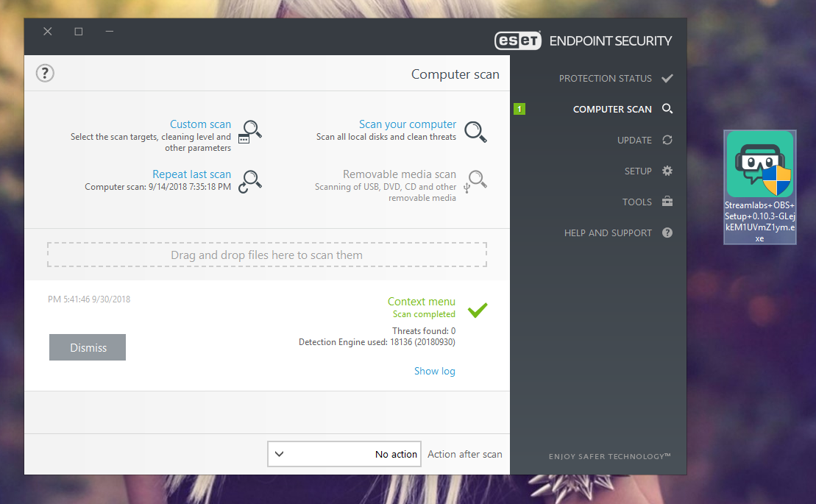Click the green scan completed checkmark
The image size is (816, 504).
pyautogui.click(x=478, y=310)
